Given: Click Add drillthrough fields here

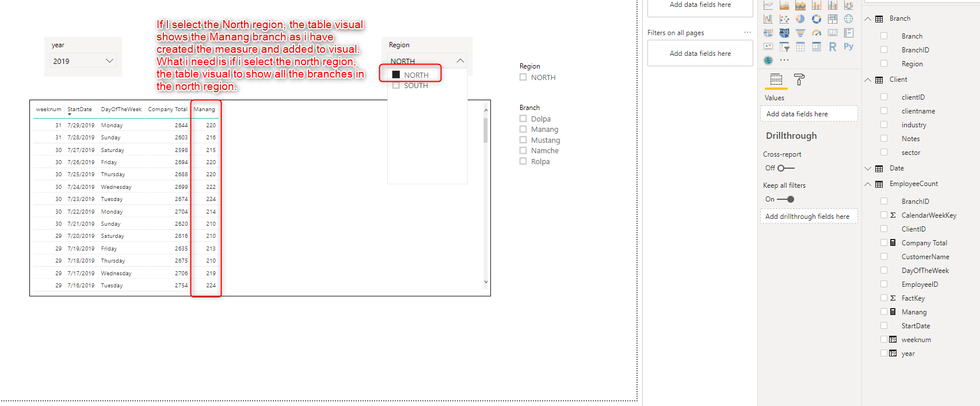Looking at the screenshot, I should pos(809,217).
